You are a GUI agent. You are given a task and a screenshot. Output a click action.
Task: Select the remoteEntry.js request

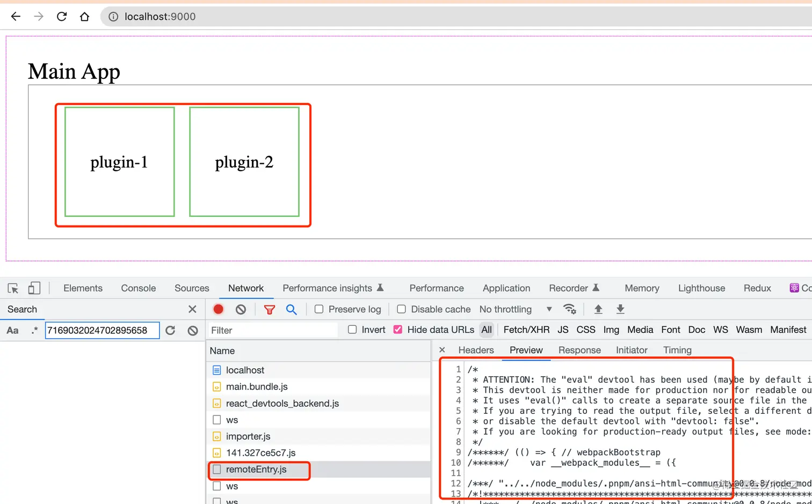[x=319, y=469]
